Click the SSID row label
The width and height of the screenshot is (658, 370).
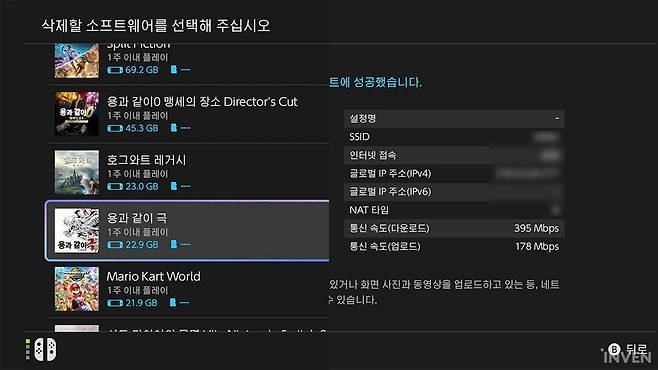359,137
